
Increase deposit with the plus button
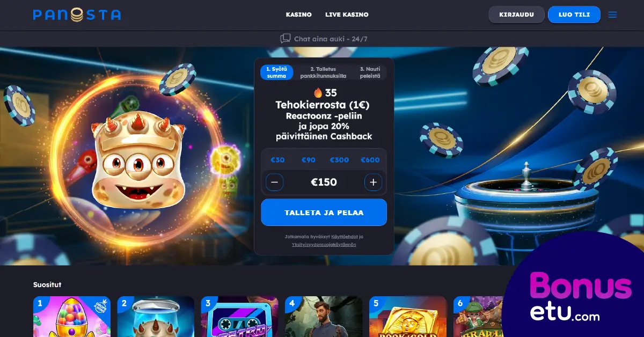tap(374, 182)
